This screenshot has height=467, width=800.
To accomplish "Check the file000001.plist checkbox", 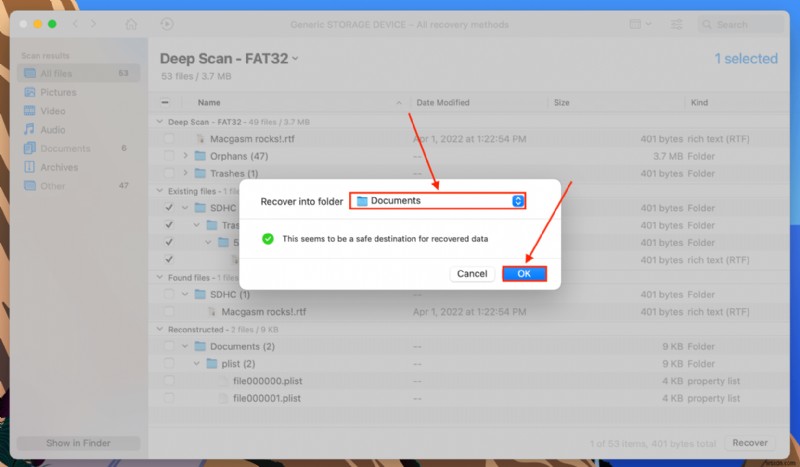I will tap(169, 399).
